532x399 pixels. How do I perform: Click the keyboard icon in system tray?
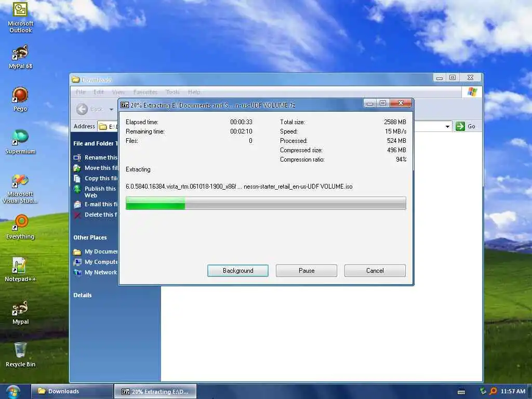(461, 392)
